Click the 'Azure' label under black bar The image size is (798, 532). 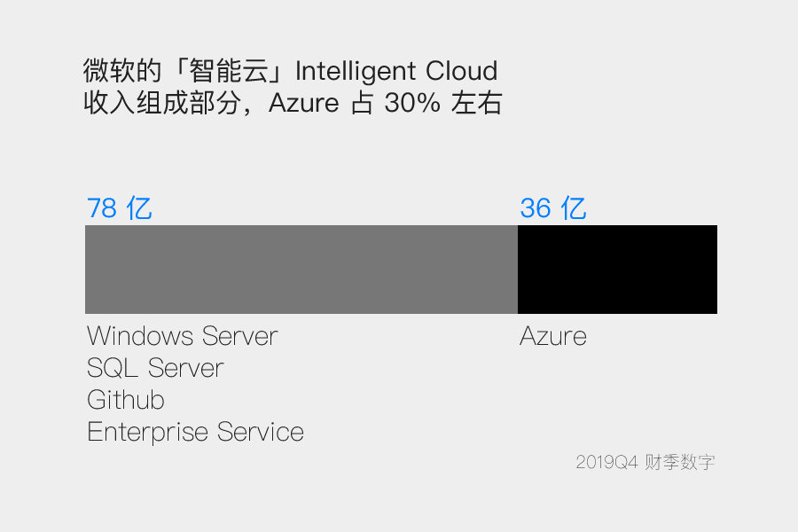point(553,336)
